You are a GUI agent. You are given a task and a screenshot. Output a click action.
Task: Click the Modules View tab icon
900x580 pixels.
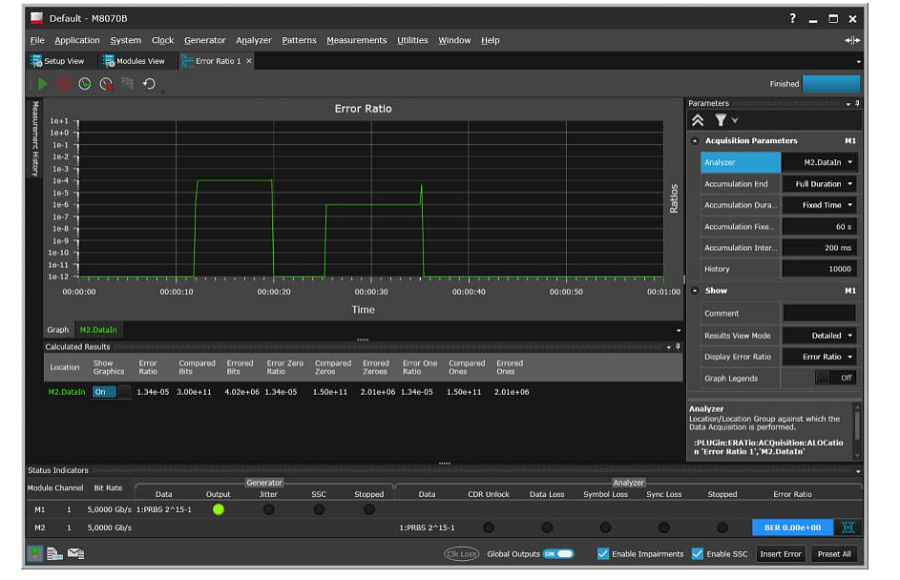(108, 61)
